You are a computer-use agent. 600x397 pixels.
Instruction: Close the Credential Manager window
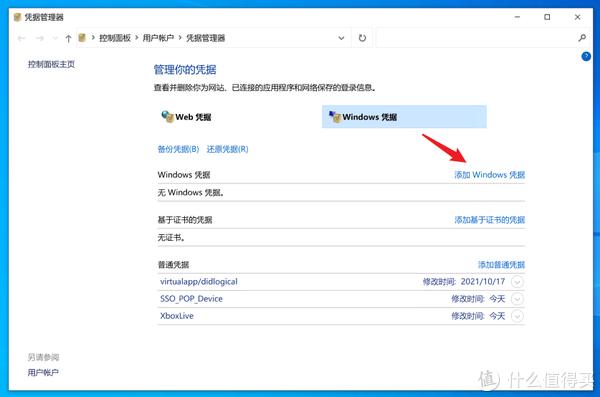click(577, 17)
